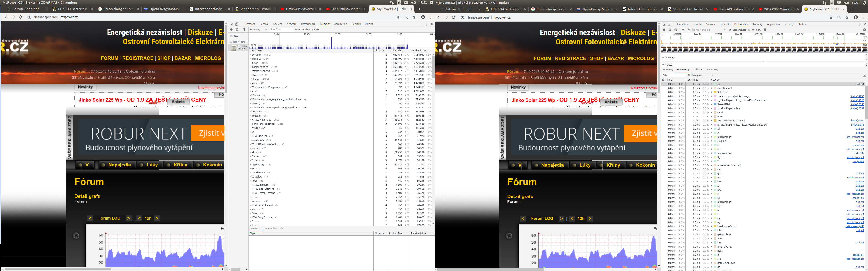Image resolution: width=868 pixels, height=271 pixels.
Task: Click the REGISTRACE link on left page
Action: click(137, 58)
